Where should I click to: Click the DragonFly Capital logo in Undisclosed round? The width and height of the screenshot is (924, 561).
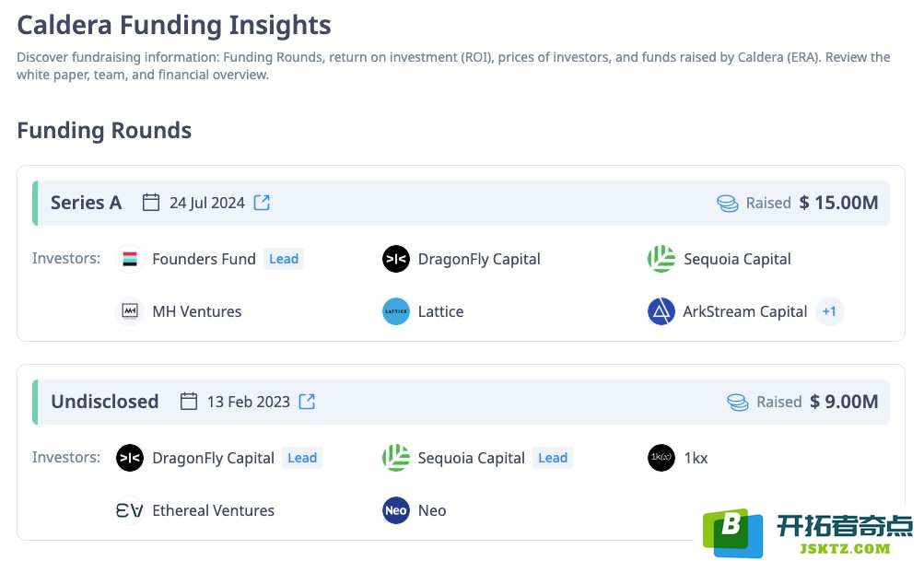click(130, 458)
